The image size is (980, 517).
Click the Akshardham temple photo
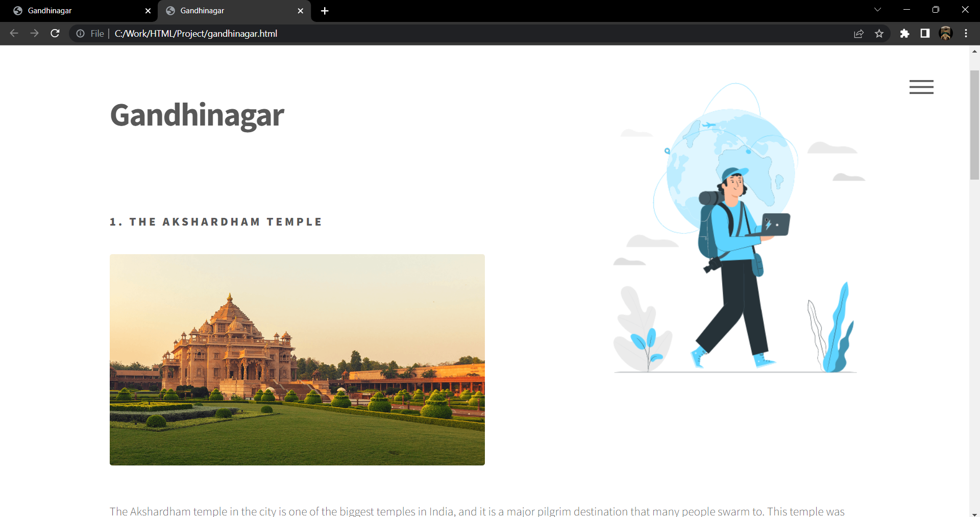point(297,360)
